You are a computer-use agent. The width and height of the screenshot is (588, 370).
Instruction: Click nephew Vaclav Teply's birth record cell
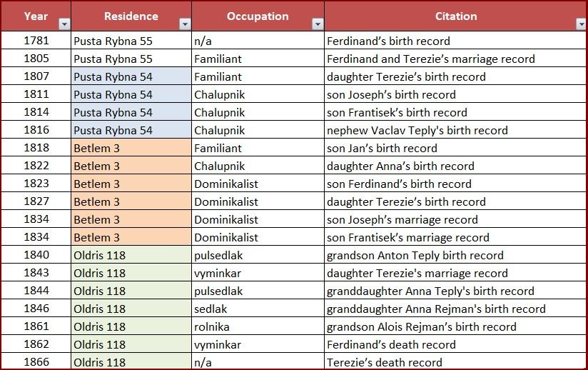coord(417,130)
